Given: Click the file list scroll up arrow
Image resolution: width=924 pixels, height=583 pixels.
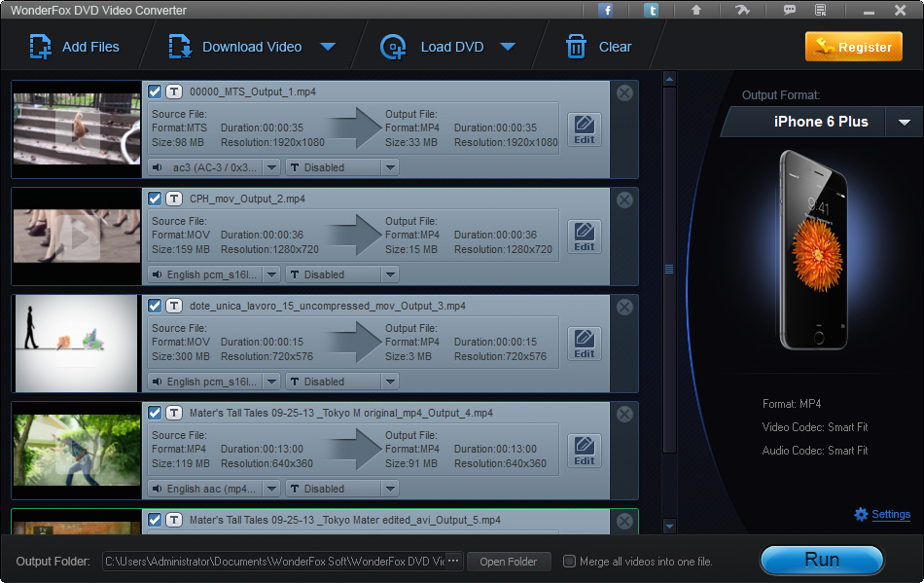Looking at the screenshot, I should [x=669, y=79].
